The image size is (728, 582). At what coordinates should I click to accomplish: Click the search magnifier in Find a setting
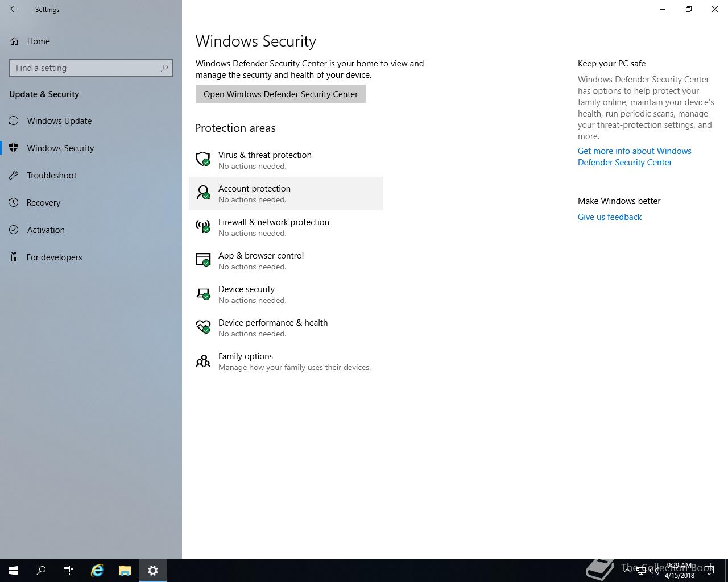pyautogui.click(x=164, y=68)
